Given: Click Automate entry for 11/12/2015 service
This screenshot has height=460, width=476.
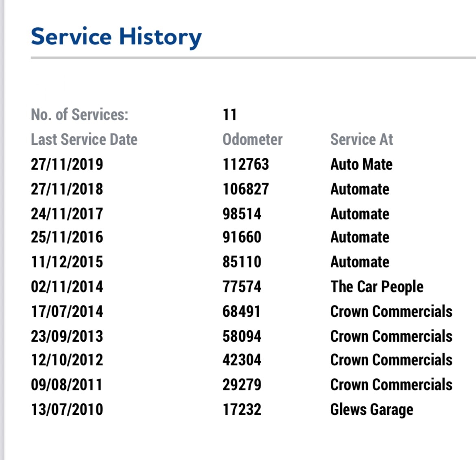Looking at the screenshot, I should [360, 262].
